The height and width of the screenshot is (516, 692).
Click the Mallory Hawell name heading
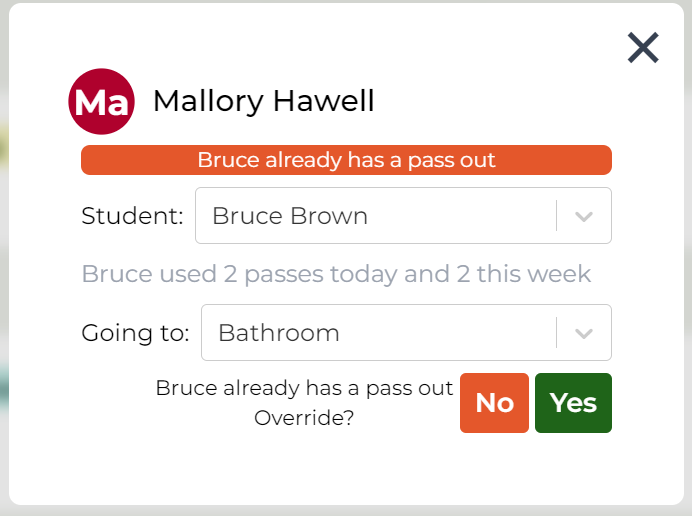(263, 101)
